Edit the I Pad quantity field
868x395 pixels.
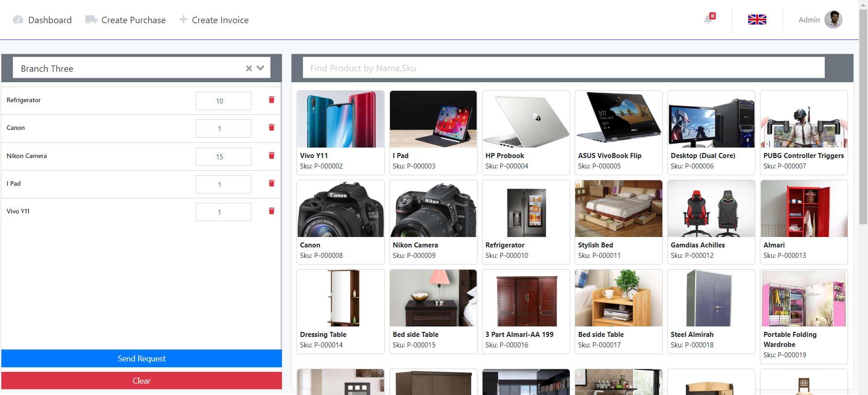coord(223,184)
